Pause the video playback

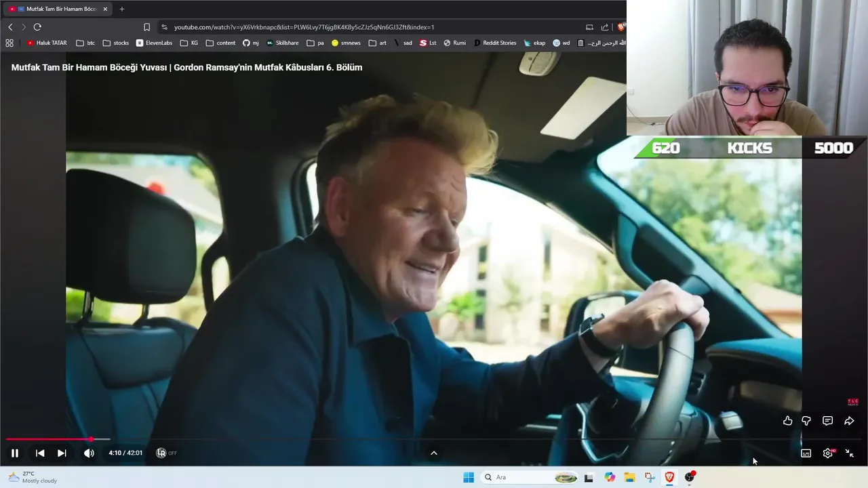(14, 453)
